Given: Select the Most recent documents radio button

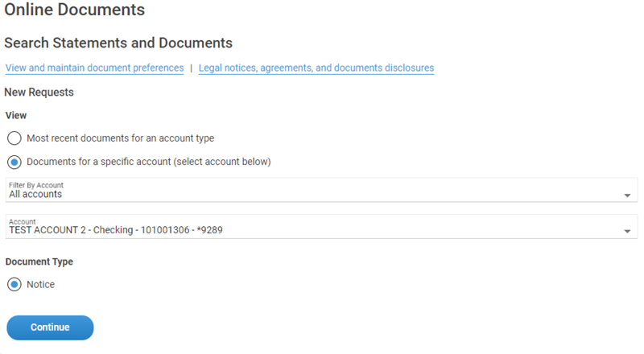Looking at the screenshot, I should [14, 138].
